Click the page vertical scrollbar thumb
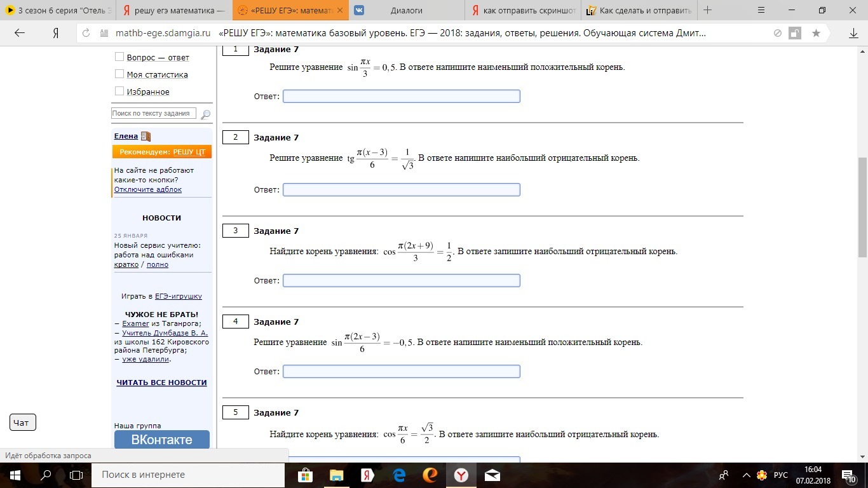The image size is (868, 488). point(862,207)
